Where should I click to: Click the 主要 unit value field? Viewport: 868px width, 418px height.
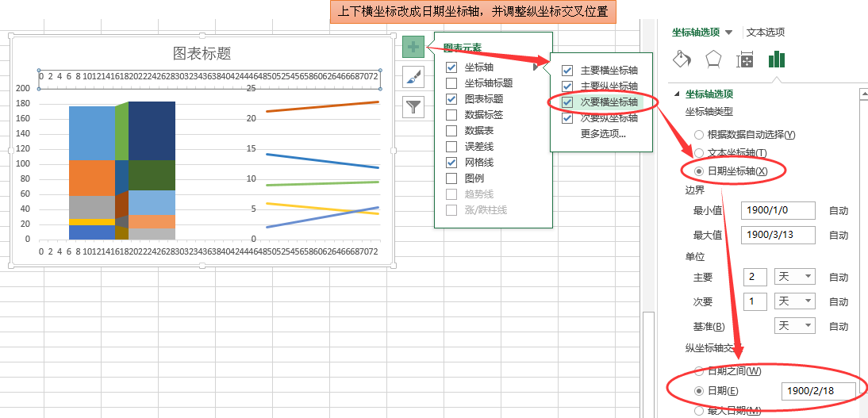pyautogui.click(x=755, y=278)
